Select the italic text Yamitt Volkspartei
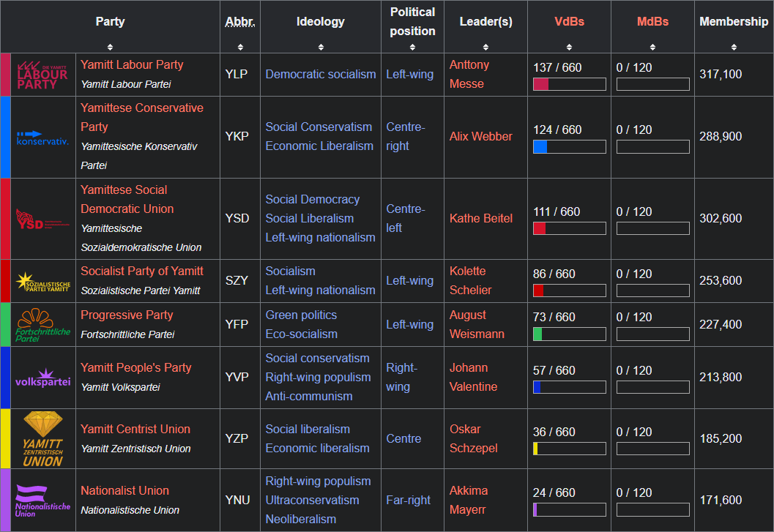 coord(120,387)
